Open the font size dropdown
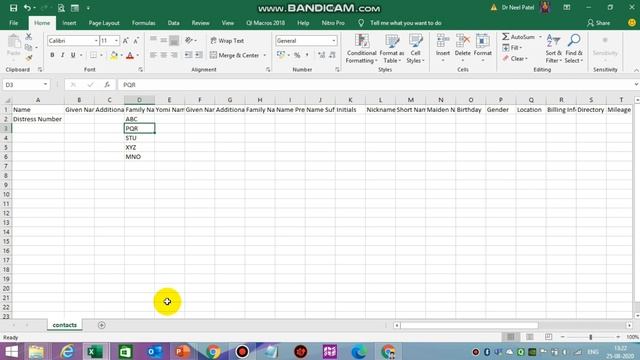 pos(116,41)
